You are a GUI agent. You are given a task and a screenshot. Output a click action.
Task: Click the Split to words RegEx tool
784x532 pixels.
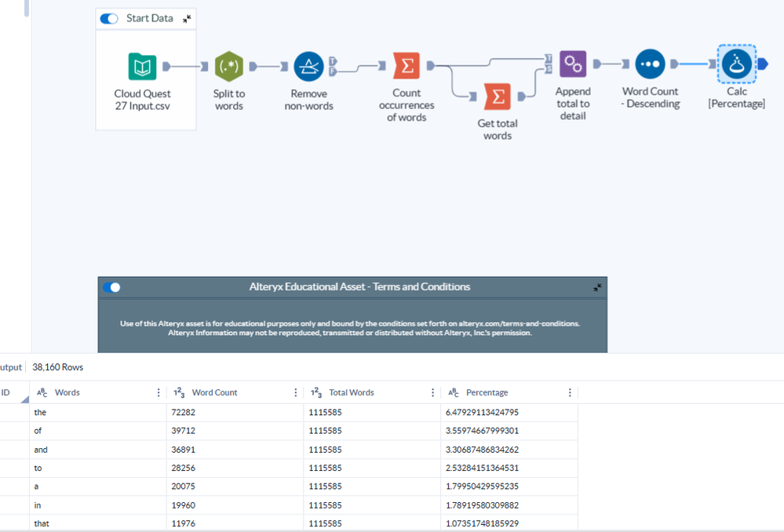pyautogui.click(x=229, y=67)
